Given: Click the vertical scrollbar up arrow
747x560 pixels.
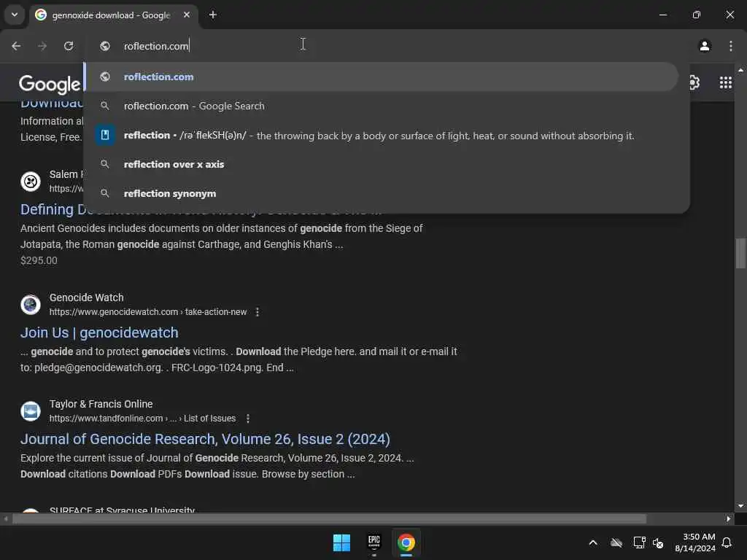Looking at the screenshot, I should pyautogui.click(x=740, y=70).
